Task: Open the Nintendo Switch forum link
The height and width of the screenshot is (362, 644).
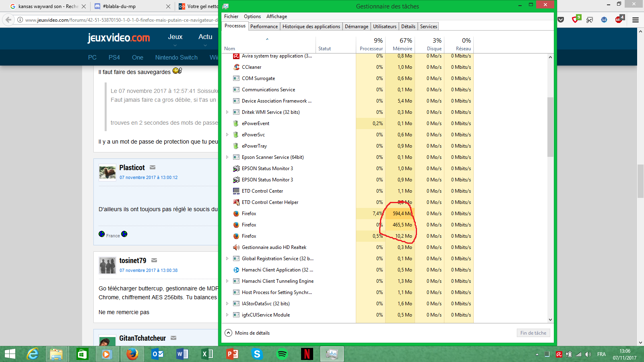Action: (176, 58)
